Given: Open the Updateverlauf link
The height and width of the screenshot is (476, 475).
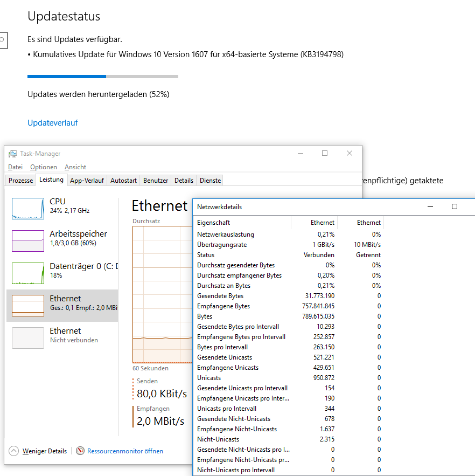Looking at the screenshot, I should click(x=52, y=123).
